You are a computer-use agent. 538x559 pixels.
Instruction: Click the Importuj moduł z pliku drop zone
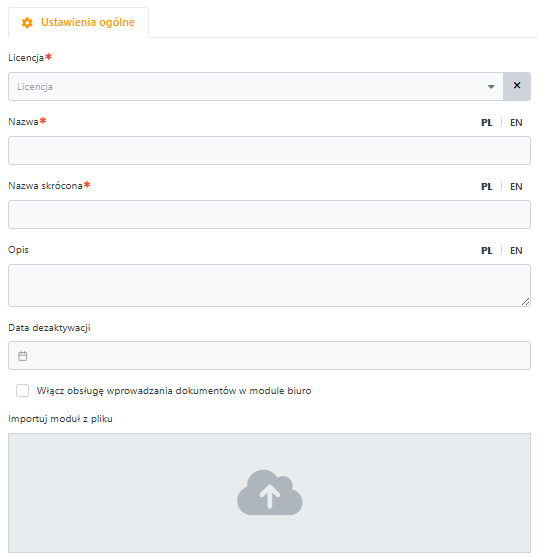270,493
